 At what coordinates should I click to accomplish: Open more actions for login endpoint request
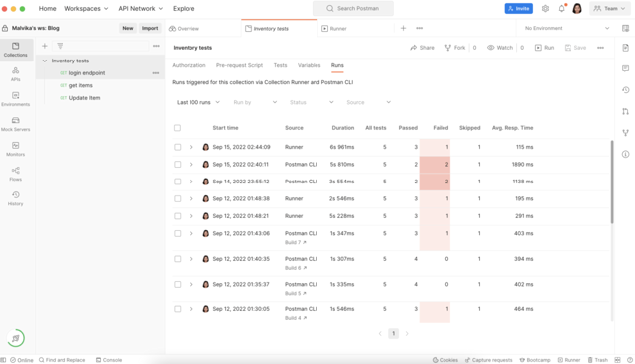(x=156, y=73)
